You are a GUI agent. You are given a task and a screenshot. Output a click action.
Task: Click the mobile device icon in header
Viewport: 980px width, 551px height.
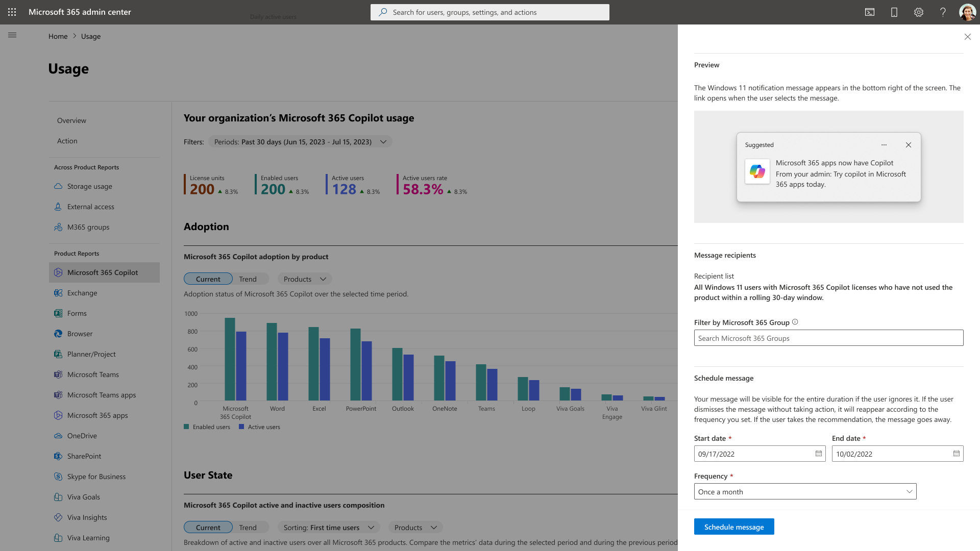click(x=894, y=12)
